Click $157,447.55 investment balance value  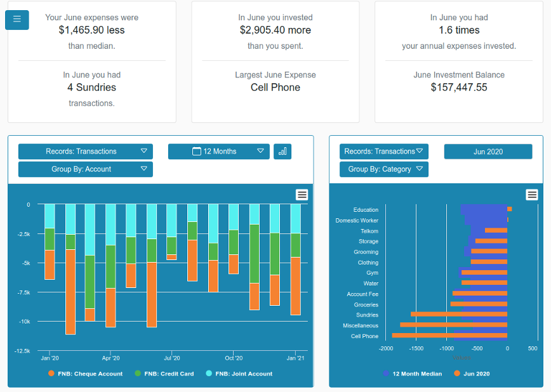point(459,87)
